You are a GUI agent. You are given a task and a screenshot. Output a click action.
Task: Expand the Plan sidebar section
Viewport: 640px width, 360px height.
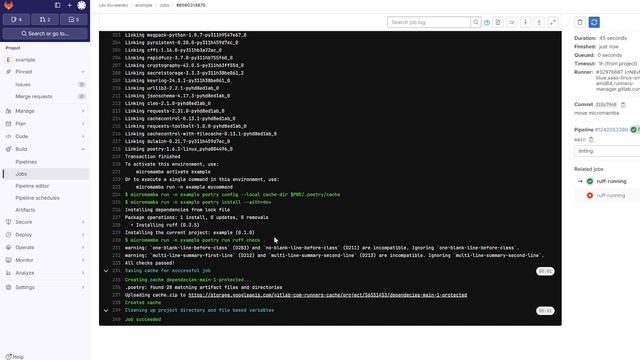45,124
